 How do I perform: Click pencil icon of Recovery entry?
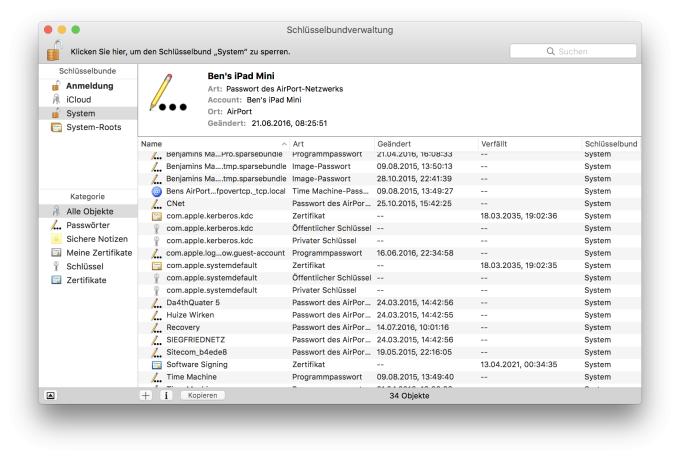tap(157, 328)
